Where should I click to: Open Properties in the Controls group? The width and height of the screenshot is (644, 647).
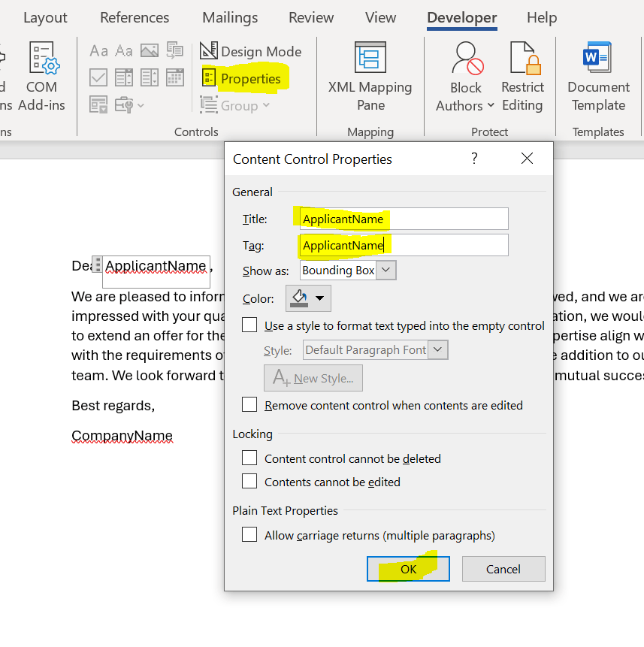click(x=242, y=79)
